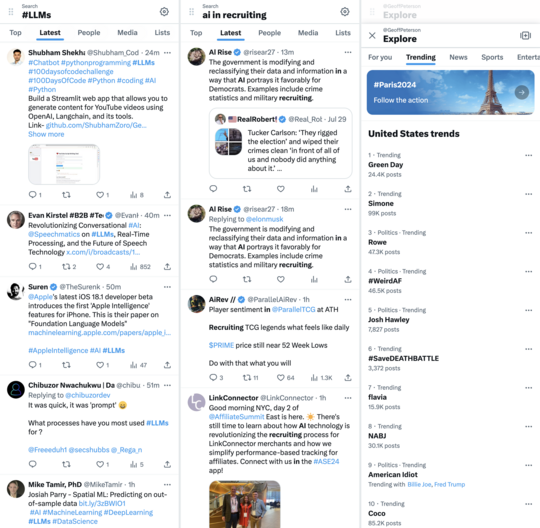Grab the drag handle of the #LLMs column
The image size is (540, 528).
click(11, 12)
